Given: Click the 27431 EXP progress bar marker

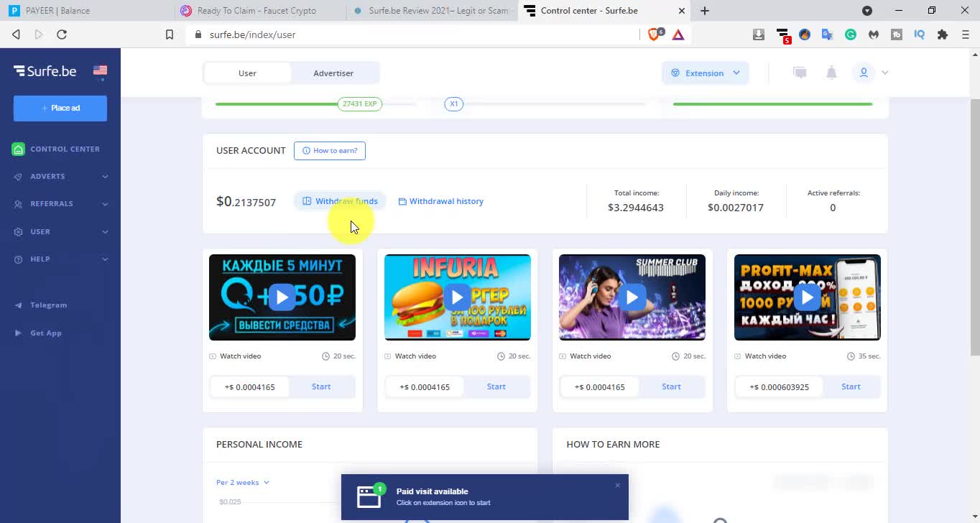Looking at the screenshot, I should pos(360,104).
